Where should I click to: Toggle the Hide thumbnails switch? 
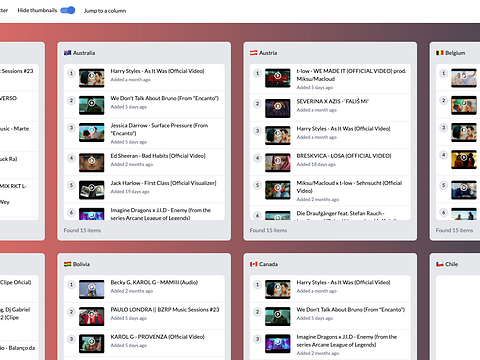click(x=68, y=10)
